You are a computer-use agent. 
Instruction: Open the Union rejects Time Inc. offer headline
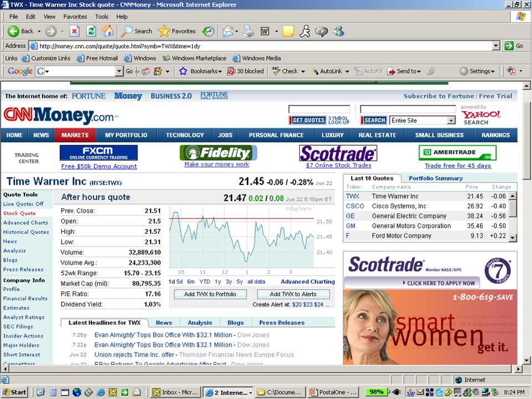click(135, 355)
